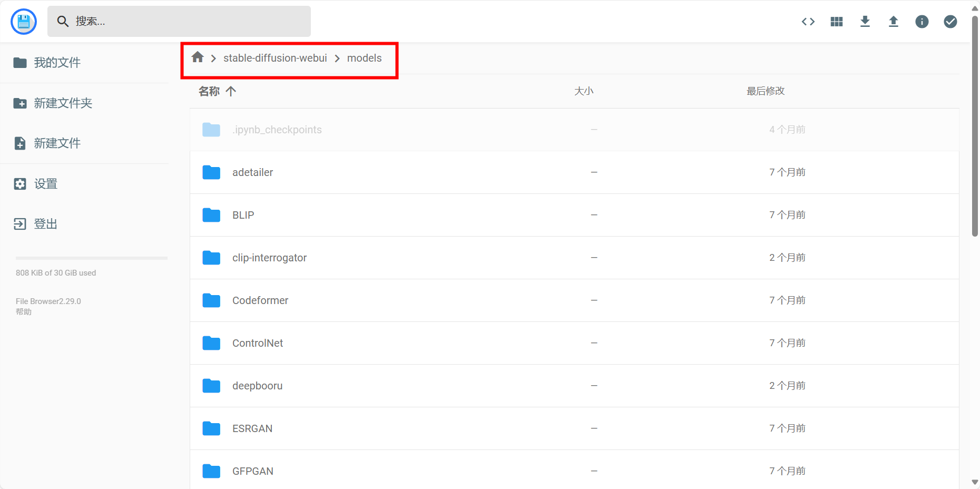Click the scrollbar up arrow

click(x=975, y=8)
